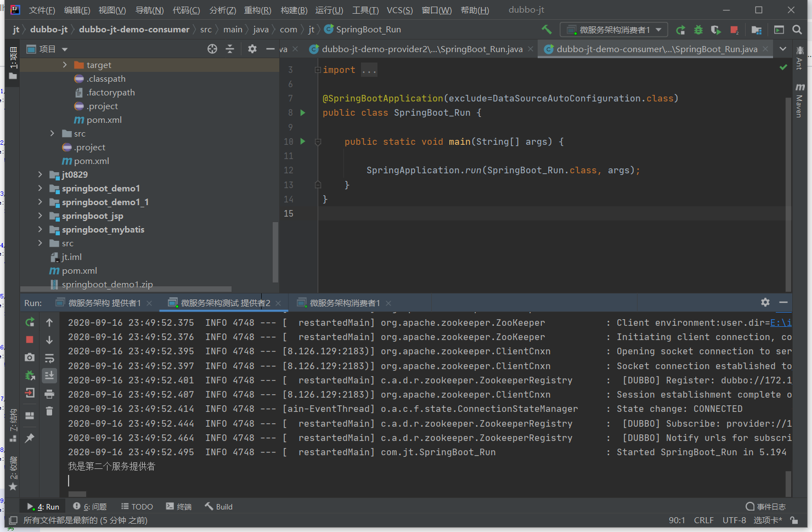Open the 重构(R) menu
The image size is (812, 532).
tap(257, 10)
